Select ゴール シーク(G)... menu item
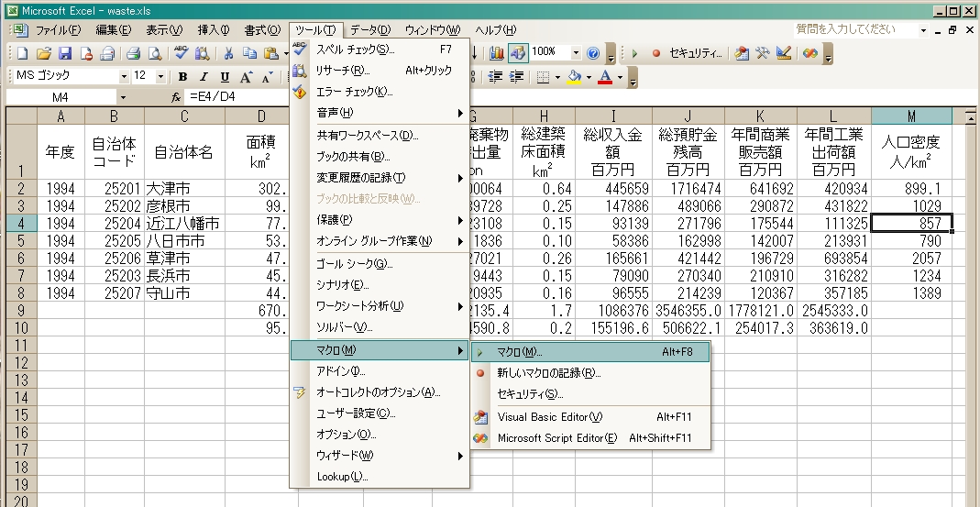The image size is (980, 507). pos(380,264)
